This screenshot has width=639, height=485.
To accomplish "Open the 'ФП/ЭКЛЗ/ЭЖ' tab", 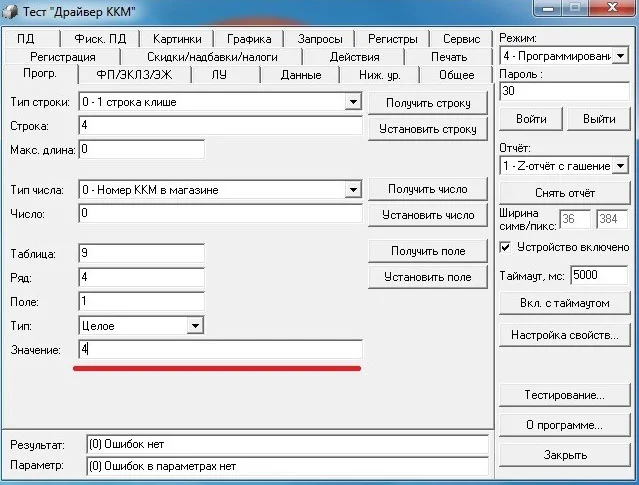I will pyautogui.click(x=134, y=75).
